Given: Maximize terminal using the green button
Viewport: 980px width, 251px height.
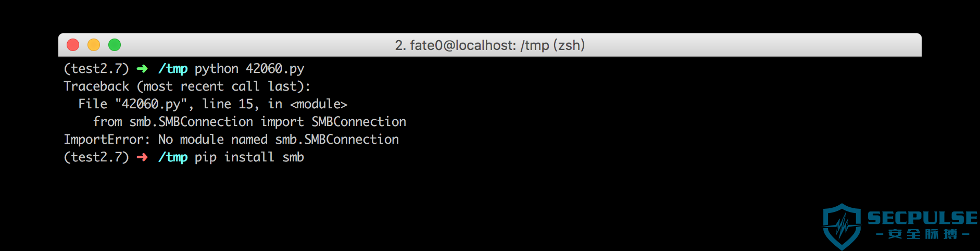Looking at the screenshot, I should (115, 45).
